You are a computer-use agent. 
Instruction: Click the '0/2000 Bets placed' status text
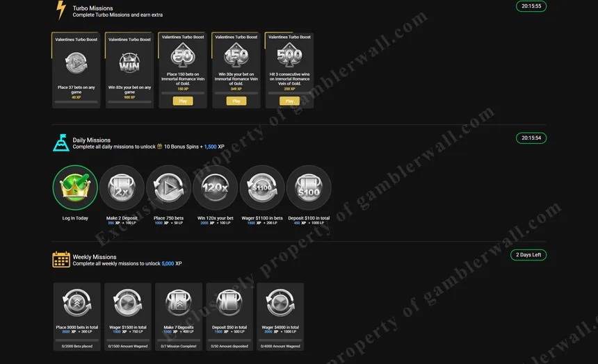(77, 347)
